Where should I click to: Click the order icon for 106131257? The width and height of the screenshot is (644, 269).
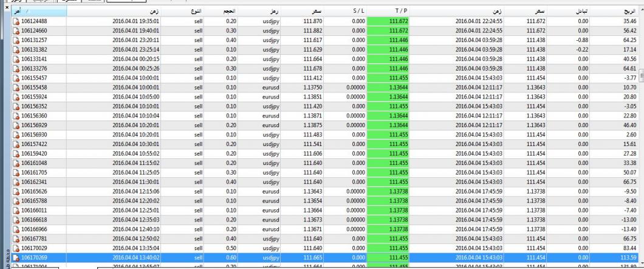click(15, 39)
